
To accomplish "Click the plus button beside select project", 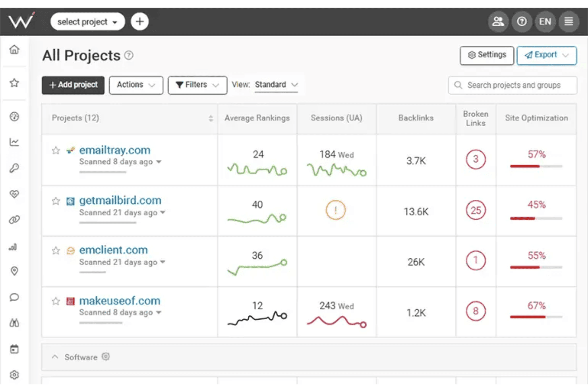I will [139, 21].
